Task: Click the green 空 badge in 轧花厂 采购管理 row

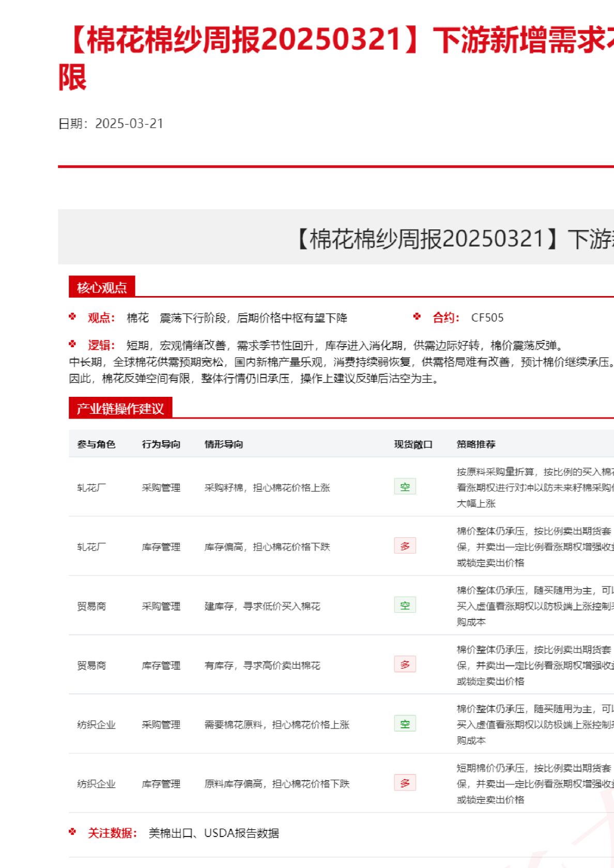Action: tap(405, 487)
